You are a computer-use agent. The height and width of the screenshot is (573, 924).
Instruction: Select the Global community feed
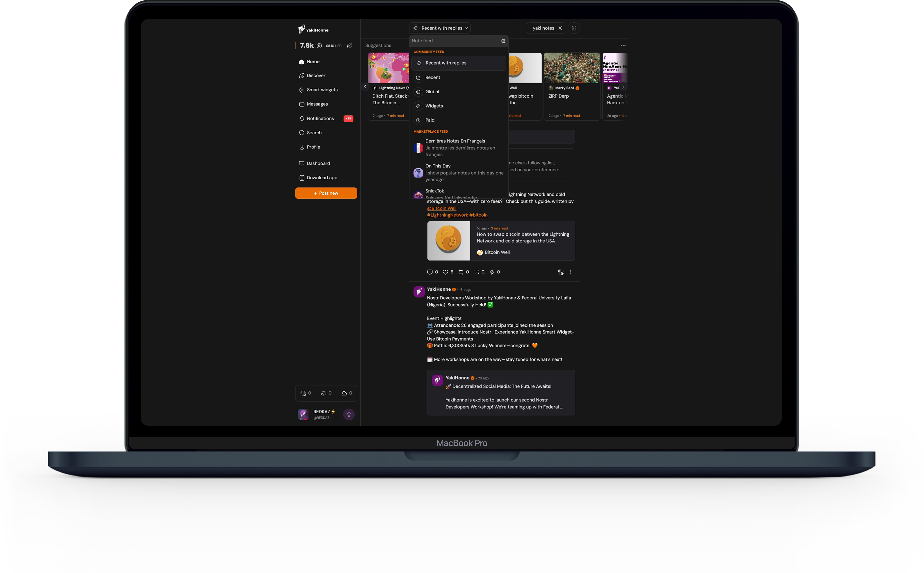click(x=459, y=92)
